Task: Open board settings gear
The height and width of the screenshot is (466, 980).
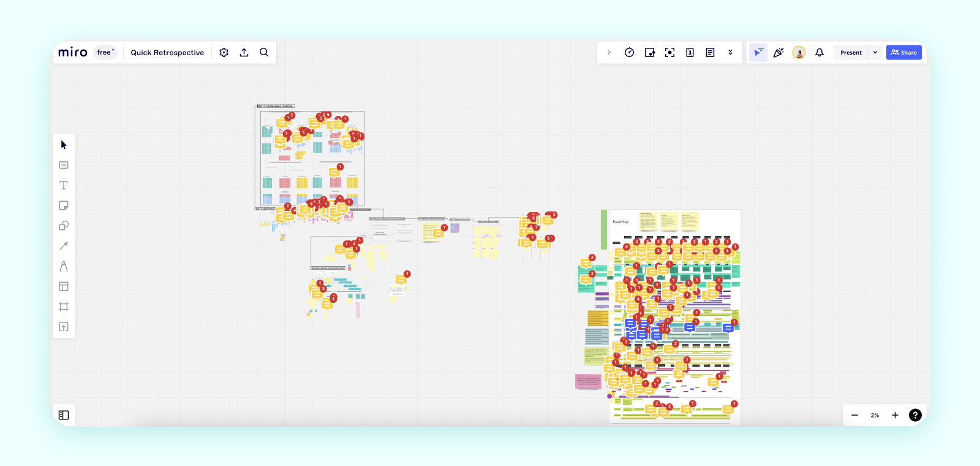Action: click(224, 53)
